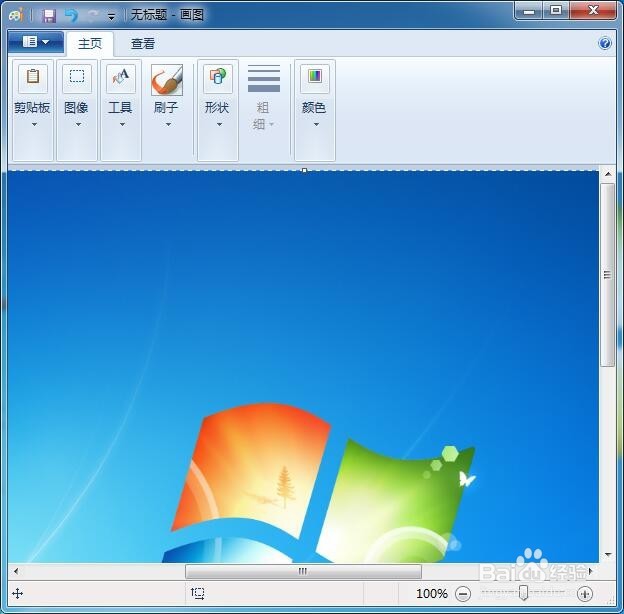Click the 形状 label
This screenshot has height=614, width=624.
(217, 107)
